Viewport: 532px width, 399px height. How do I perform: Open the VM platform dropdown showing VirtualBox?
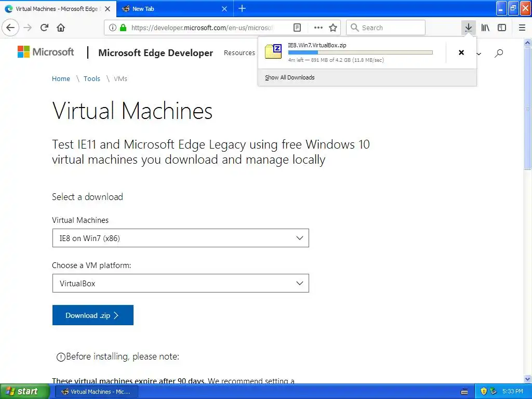coord(180,283)
